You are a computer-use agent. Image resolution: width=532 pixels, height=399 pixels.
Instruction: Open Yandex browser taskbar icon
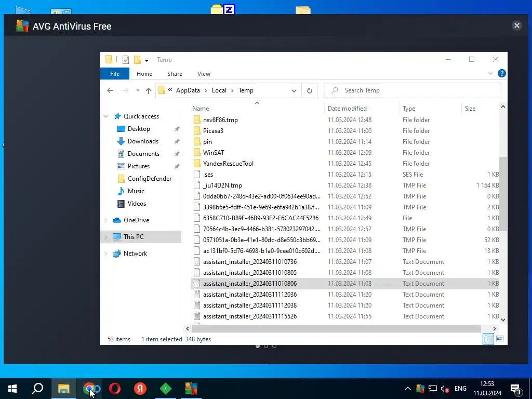[x=140, y=389]
